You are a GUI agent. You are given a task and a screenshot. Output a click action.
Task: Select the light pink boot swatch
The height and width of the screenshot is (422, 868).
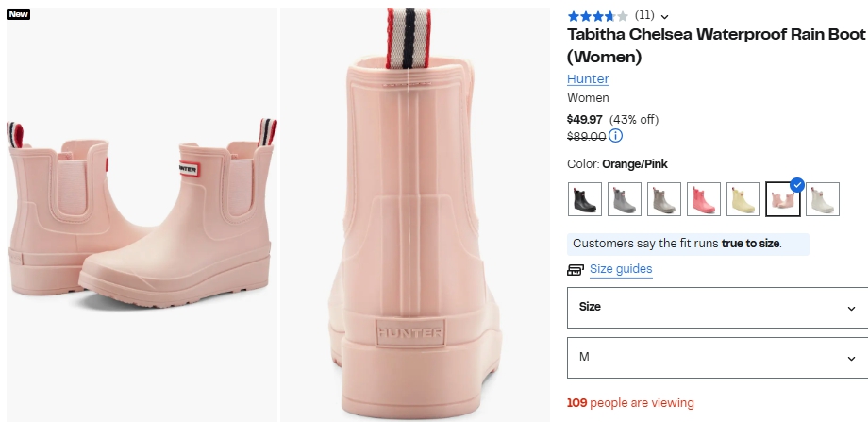tap(783, 199)
